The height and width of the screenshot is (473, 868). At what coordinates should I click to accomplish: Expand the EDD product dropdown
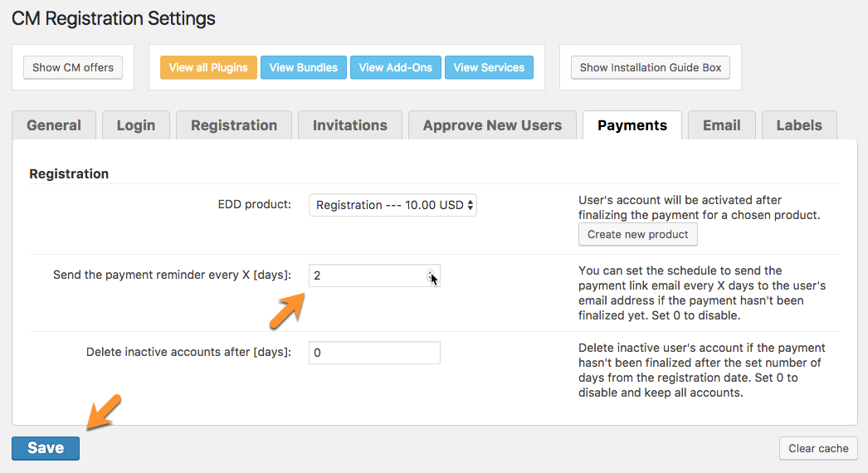pyautogui.click(x=393, y=205)
